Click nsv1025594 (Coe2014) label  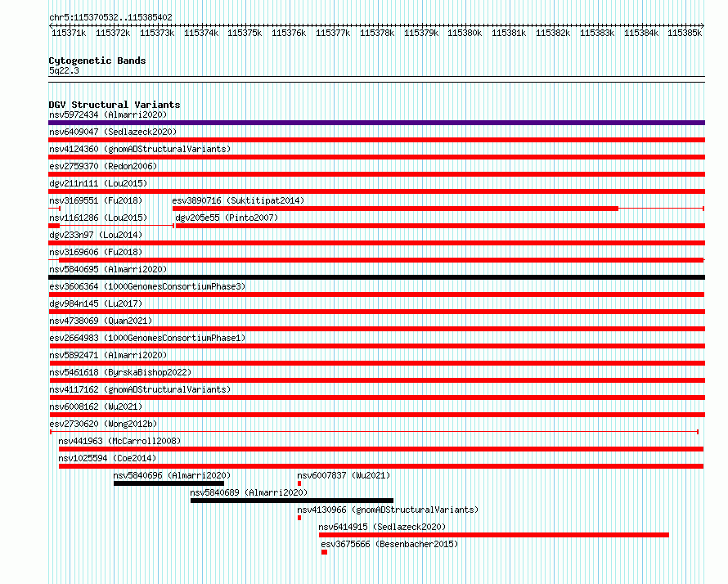point(107,458)
